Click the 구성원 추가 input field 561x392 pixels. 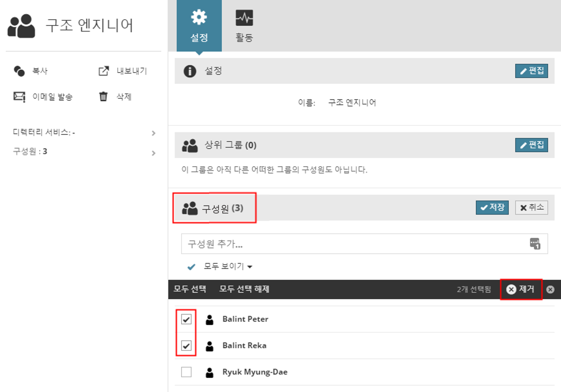coord(353,244)
